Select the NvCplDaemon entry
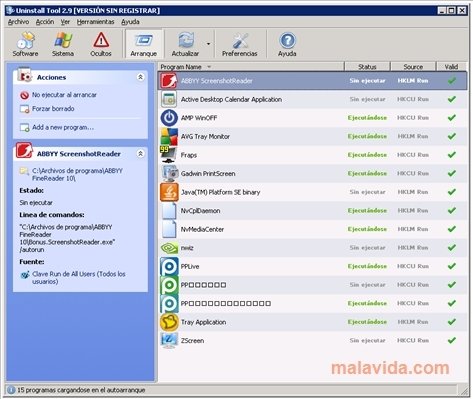This screenshot has width=473, height=399. [313, 211]
